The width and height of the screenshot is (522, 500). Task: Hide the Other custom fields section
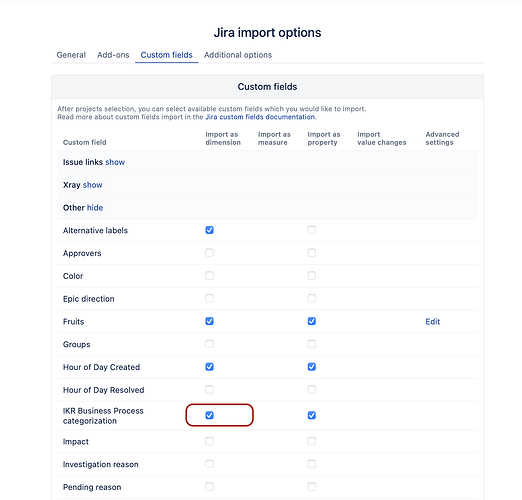click(95, 208)
